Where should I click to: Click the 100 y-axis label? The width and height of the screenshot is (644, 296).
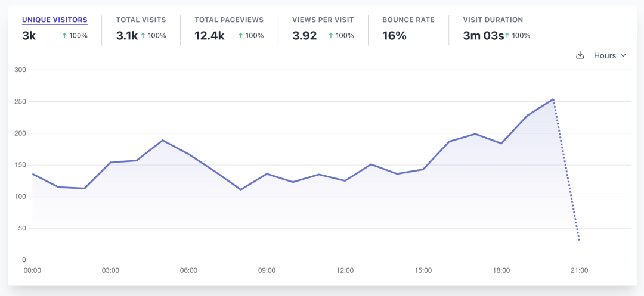(20, 197)
